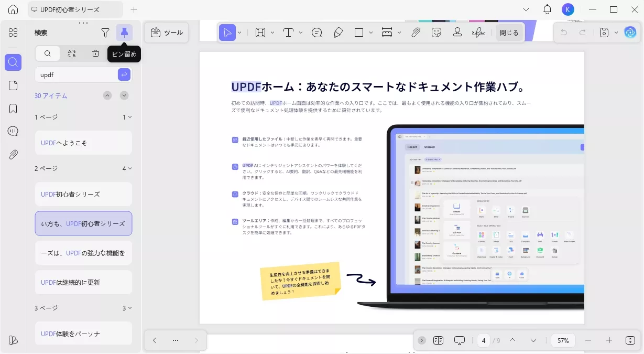Screen dimensions: 644x354
Task: Open result UPDFは継続的に更新
Action: point(83,282)
